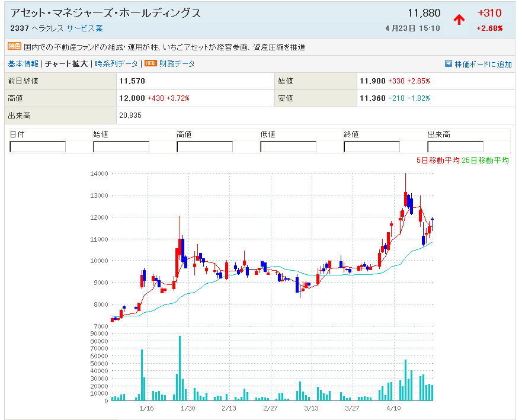The height and width of the screenshot is (420, 522).
Task: Open the サービス業 sector link
Action: point(85,28)
